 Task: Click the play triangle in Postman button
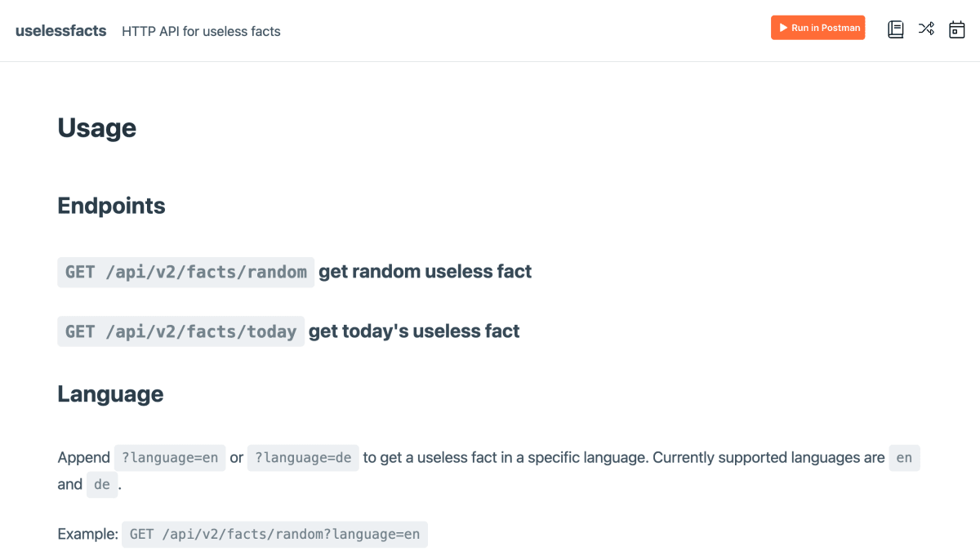(x=783, y=28)
